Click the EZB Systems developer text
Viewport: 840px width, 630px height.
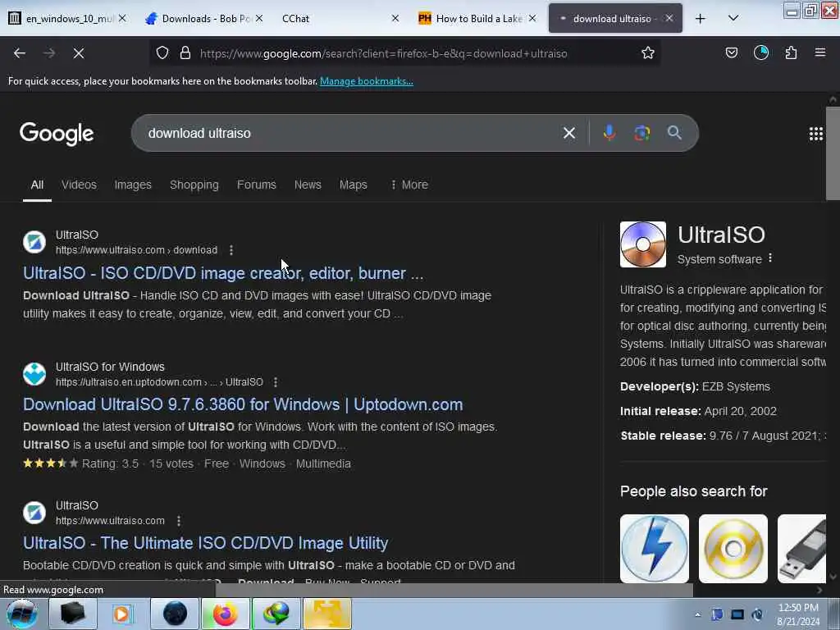click(x=736, y=387)
